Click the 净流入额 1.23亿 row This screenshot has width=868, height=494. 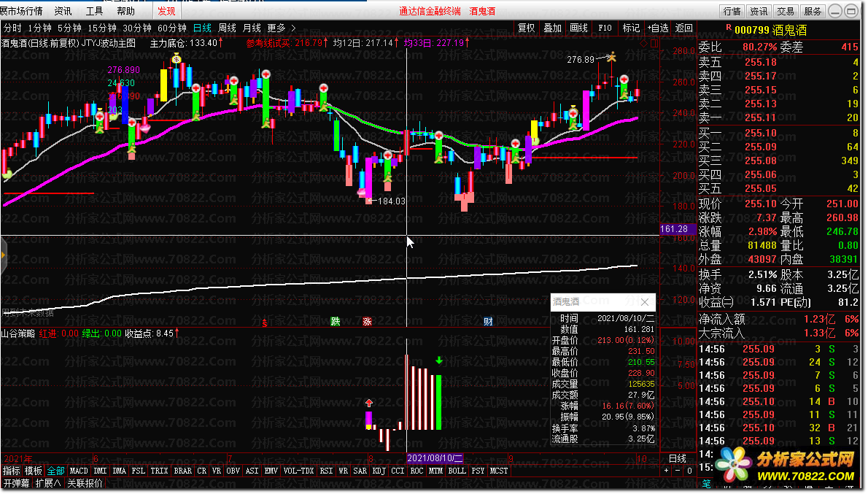coord(779,319)
